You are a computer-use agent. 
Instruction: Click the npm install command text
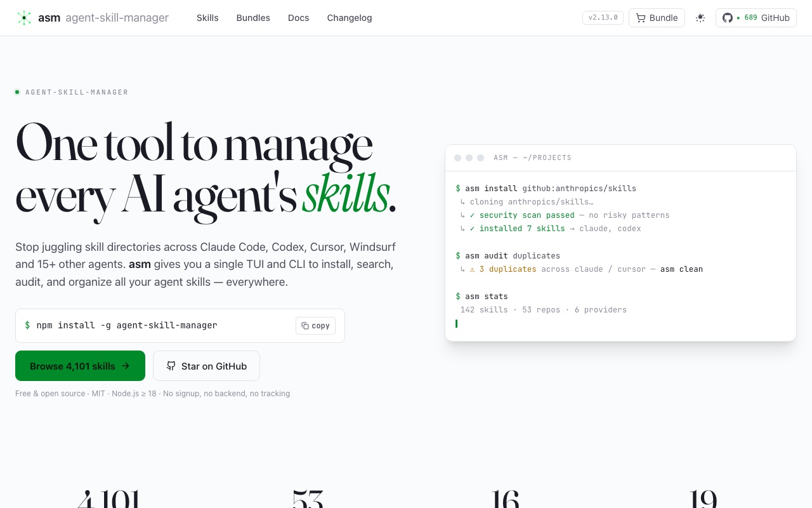pos(127,325)
